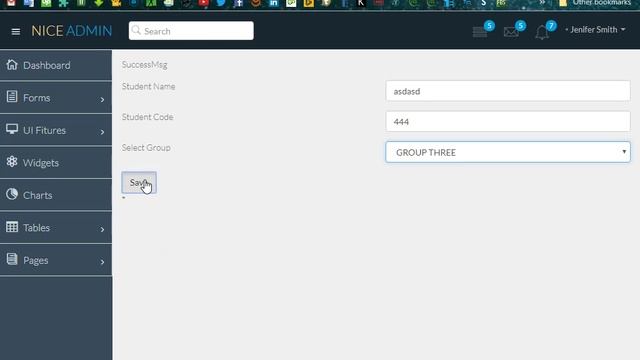Viewport: 640px width, 360px height.
Task: Open Forms menu item
Action: [x=56, y=98]
